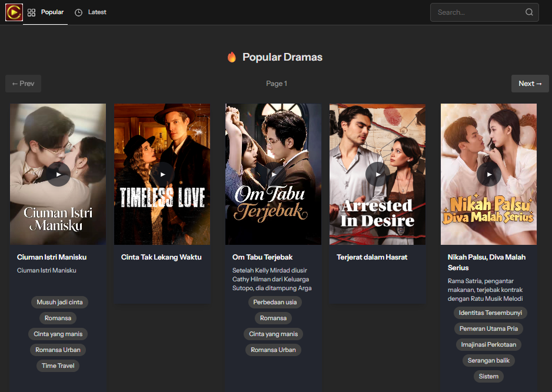Select the Musuh jadi cinta tag
552x392 pixels.
coord(59,302)
